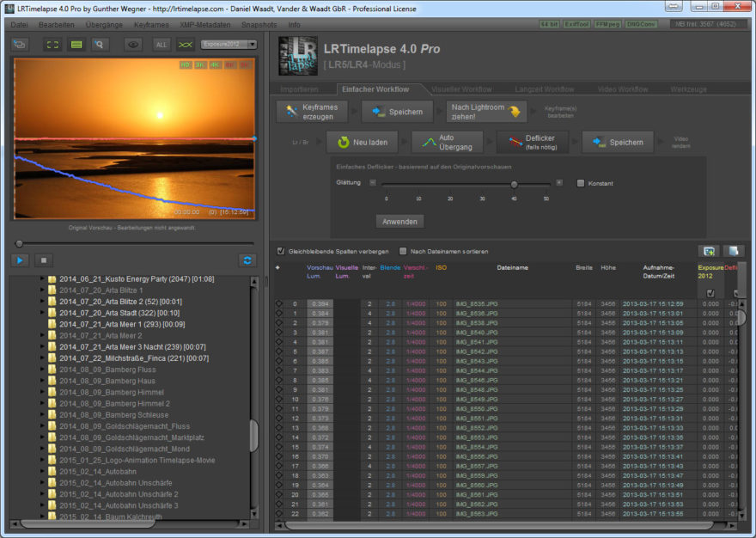The image size is (756, 538).
Task: Click the plus button of Glättung slider
Action: point(558,182)
